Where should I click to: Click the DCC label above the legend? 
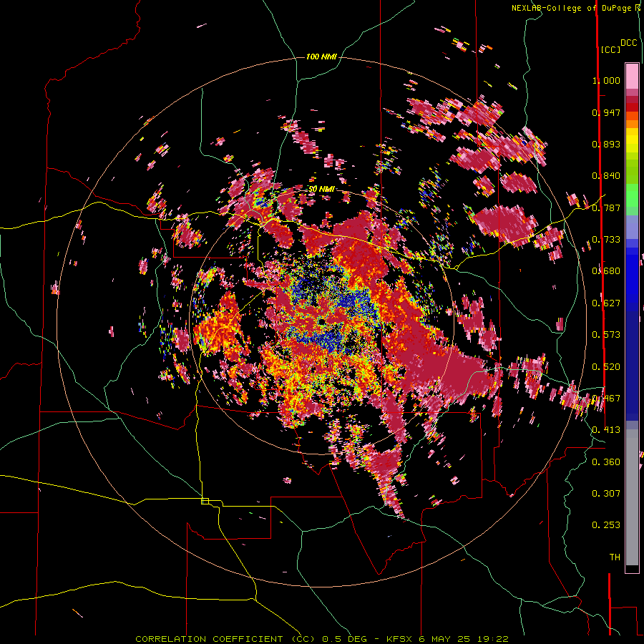click(x=628, y=43)
